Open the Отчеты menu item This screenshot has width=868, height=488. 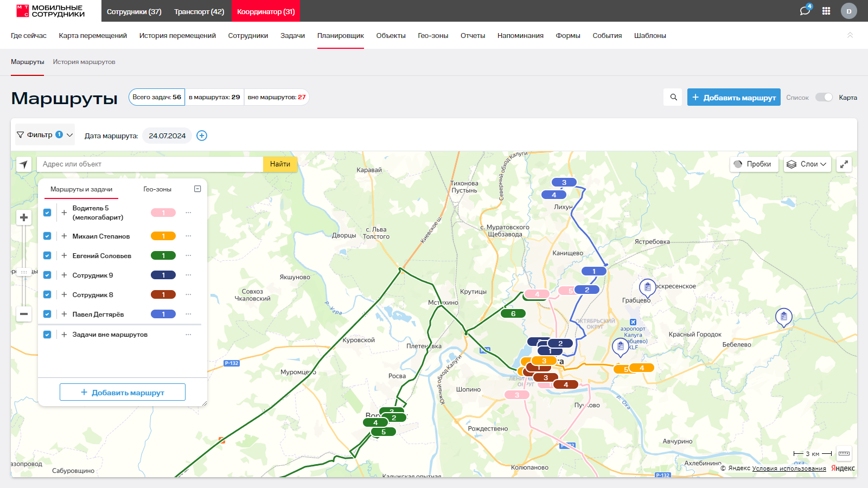[473, 36]
